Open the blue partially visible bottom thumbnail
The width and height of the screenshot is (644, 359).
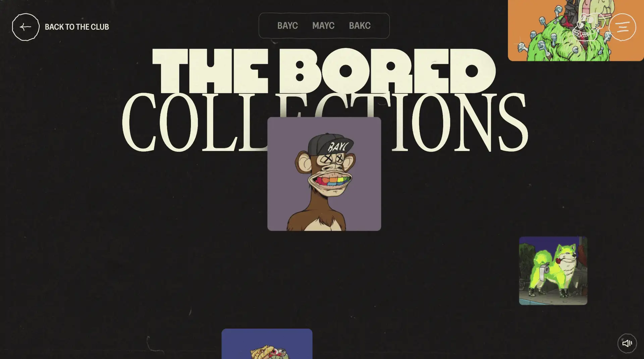[267, 344]
